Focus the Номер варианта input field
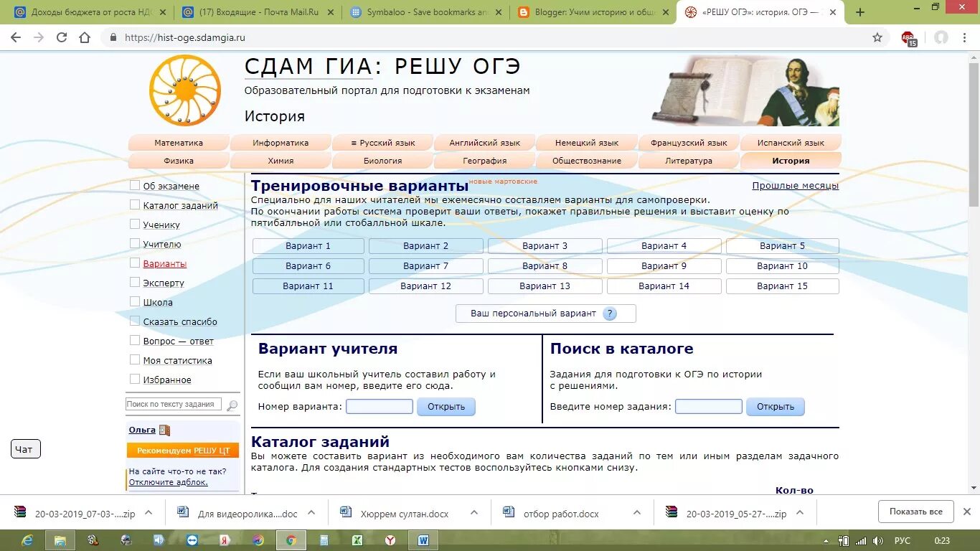Image resolution: width=980 pixels, height=551 pixels. coord(380,407)
